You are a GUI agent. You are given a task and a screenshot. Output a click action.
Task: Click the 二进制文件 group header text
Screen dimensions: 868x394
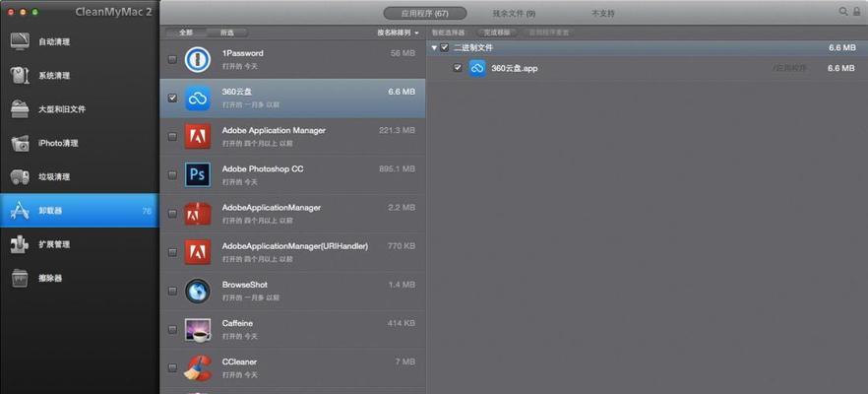472,47
